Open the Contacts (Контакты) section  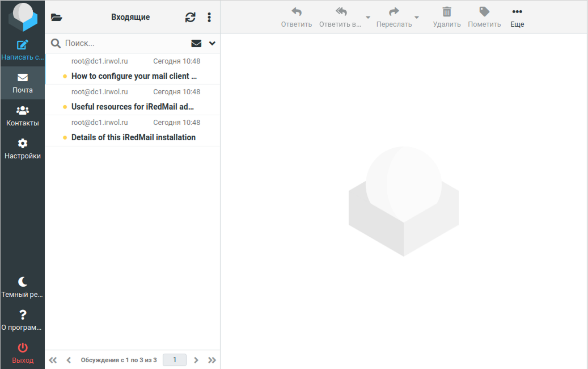point(23,111)
